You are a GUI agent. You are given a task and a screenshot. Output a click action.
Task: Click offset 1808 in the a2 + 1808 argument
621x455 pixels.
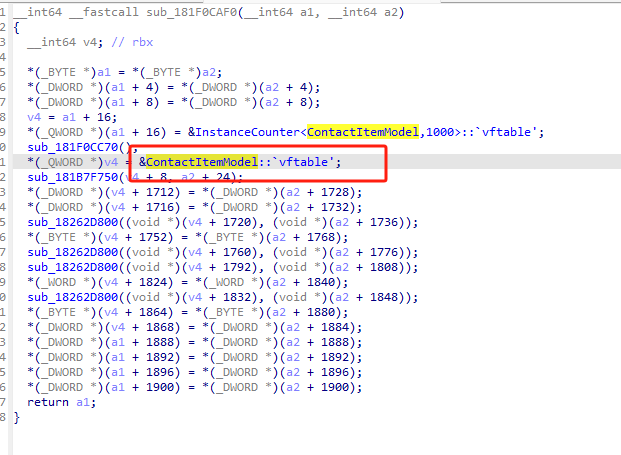tap(384, 267)
